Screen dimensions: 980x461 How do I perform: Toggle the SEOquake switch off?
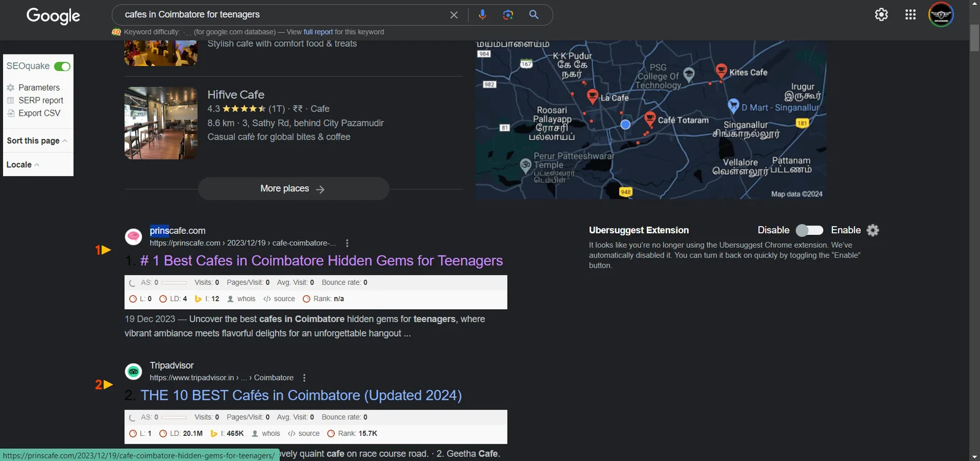[62, 66]
